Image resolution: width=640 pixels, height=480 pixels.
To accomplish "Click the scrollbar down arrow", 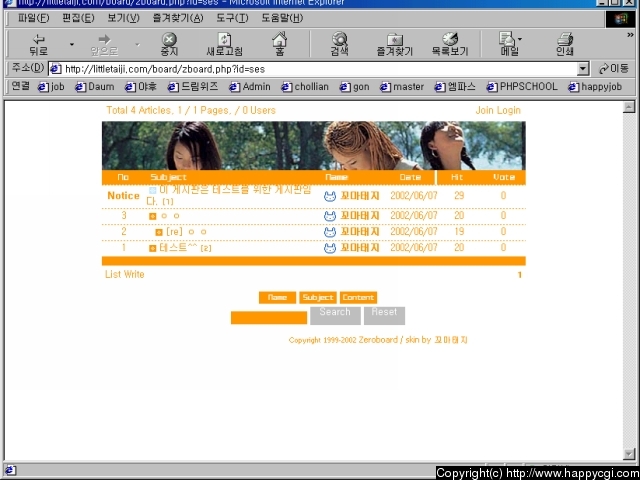I will (x=629, y=454).
